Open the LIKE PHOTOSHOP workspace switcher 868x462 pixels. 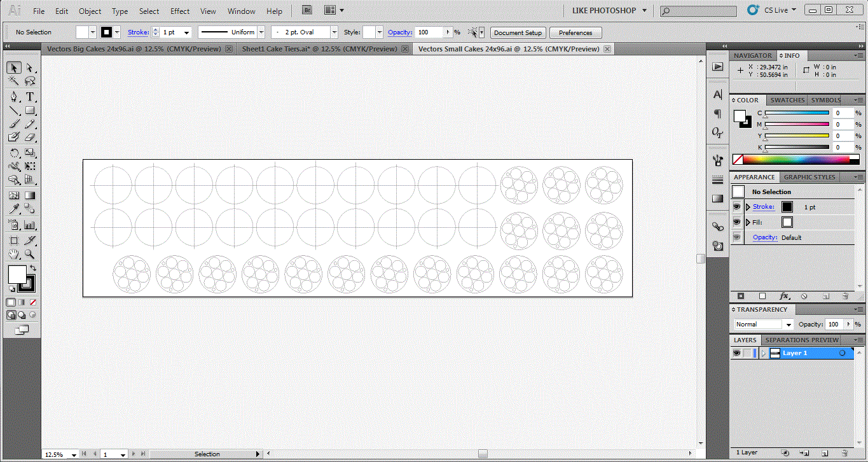point(609,11)
